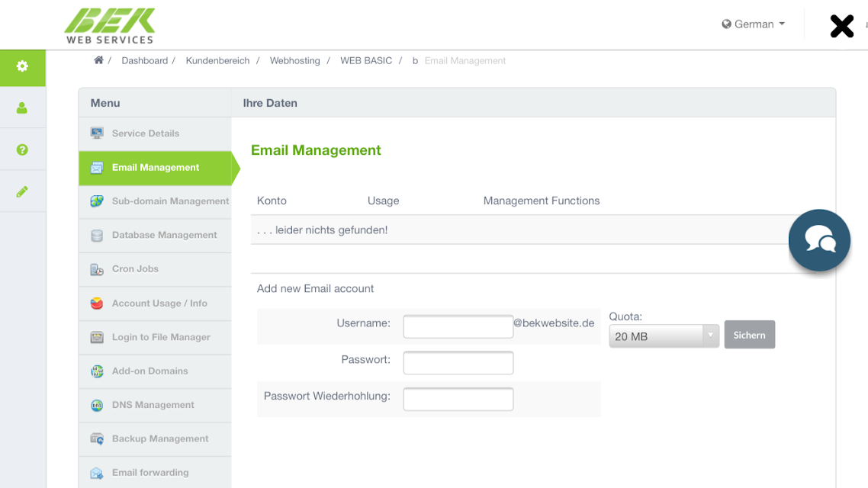This screenshot has height=488, width=868.
Task: Open the settings gear in left sidebar
Action: 22,66
